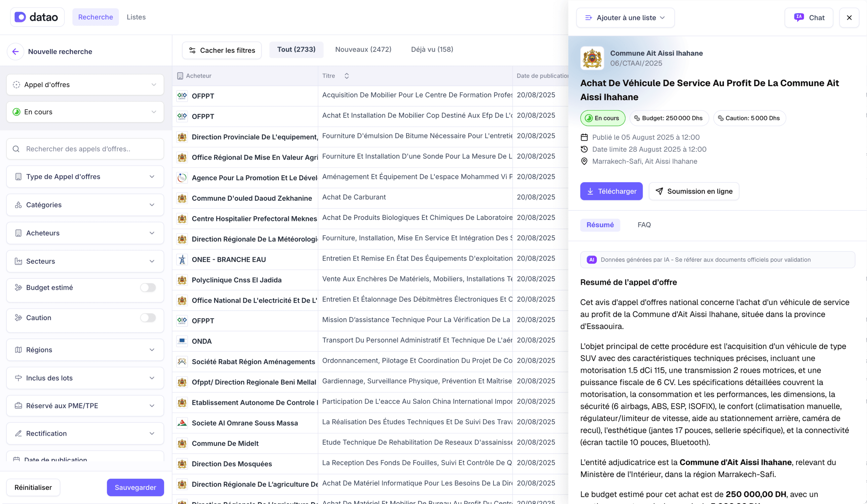Open the En cours status dropdown
The image size is (867, 504).
point(85,112)
